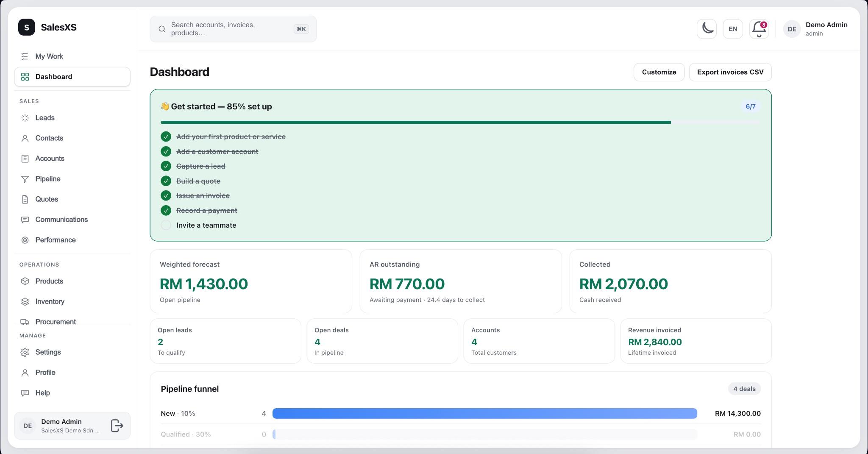Open the EN language selector
This screenshot has width=868, height=454.
point(733,29)
